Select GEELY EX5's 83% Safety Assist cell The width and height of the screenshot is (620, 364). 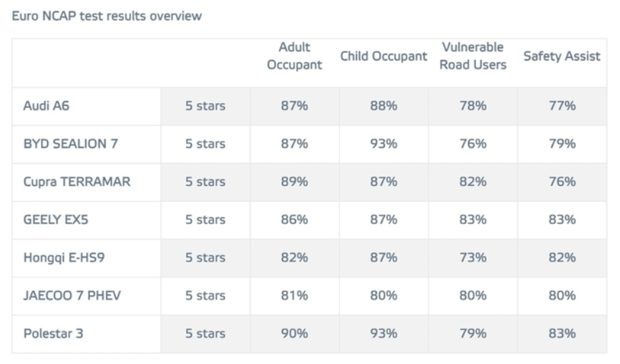tap(561, 220)
